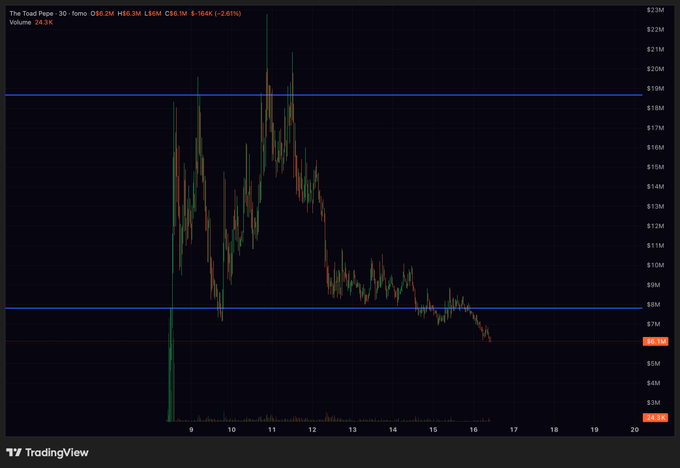The width and height of the screenshot is (680, 468).
Task: Click the "$3M" price axis label
Action: (x=654, y=403)
